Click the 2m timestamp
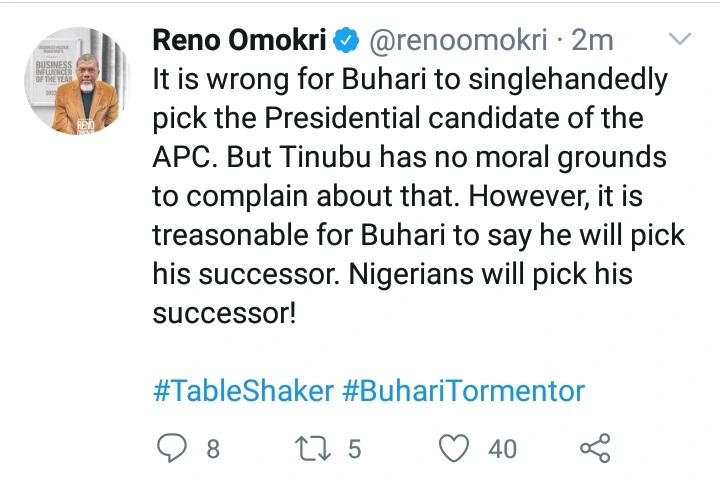Image resolution: width=720 pixels, height=487 pixels. pos(592,41)
